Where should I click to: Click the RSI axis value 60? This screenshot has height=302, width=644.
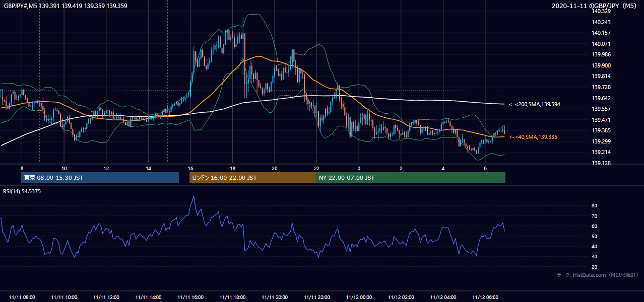595,226
